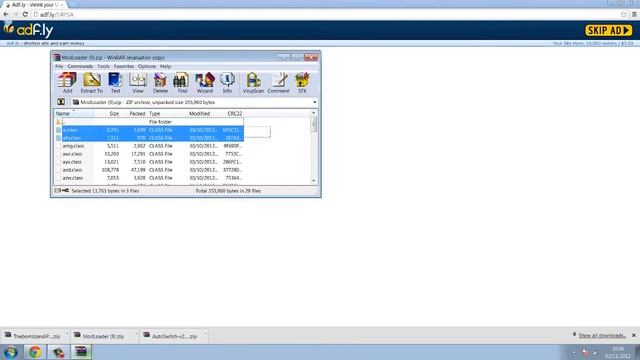Select the amp.class file row
The image size is (640, 360).
click(x=149, y=146)
